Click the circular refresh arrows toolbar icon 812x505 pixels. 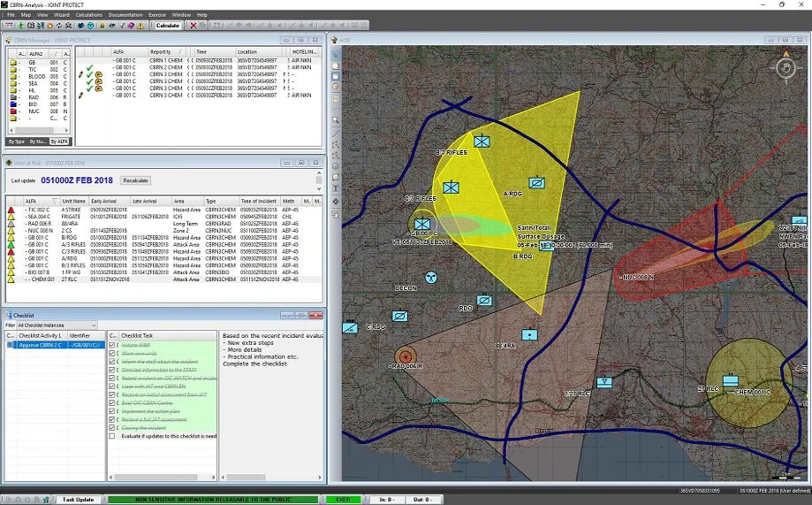(x=59, y=26)
